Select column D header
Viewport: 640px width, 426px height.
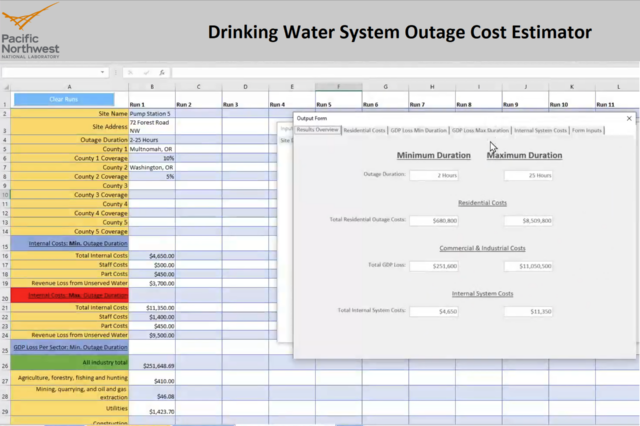(x=245, y=87)
